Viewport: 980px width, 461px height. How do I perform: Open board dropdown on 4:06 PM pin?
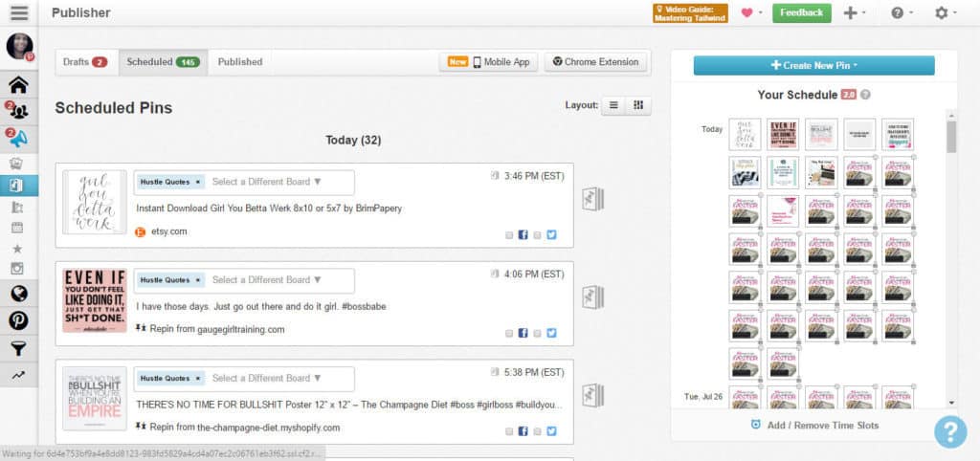(267, 280)
